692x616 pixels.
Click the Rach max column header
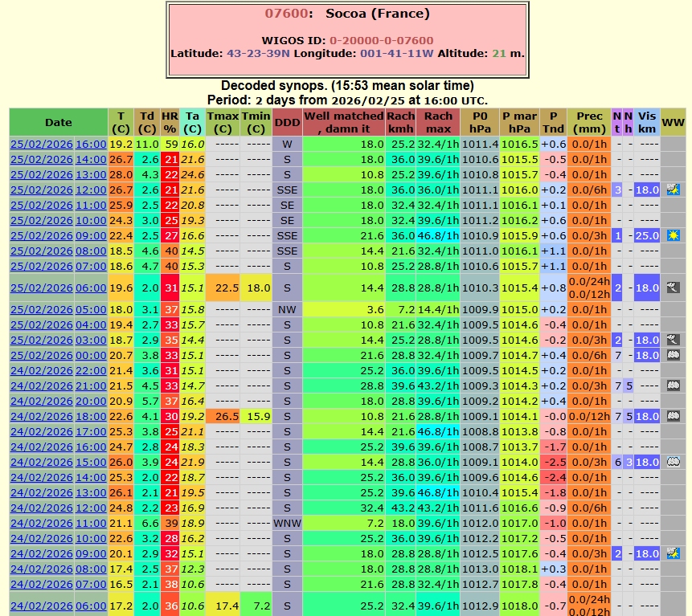tap(438, 122)
